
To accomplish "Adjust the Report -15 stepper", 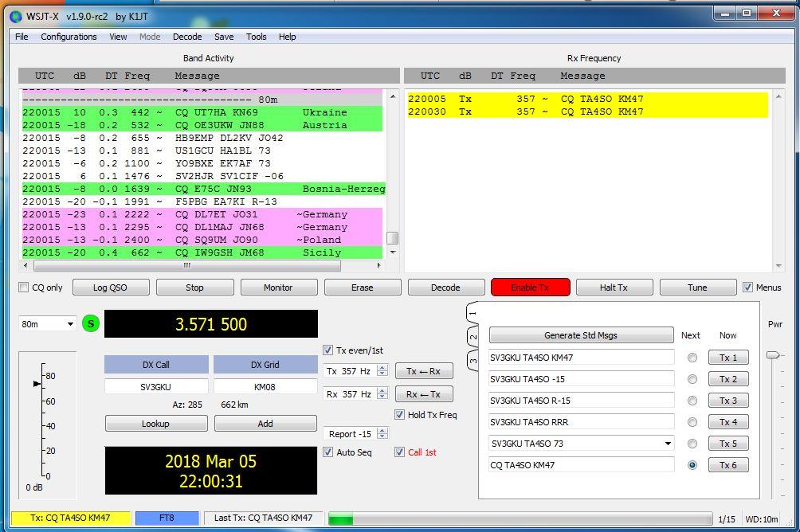I will coord(382,433).
